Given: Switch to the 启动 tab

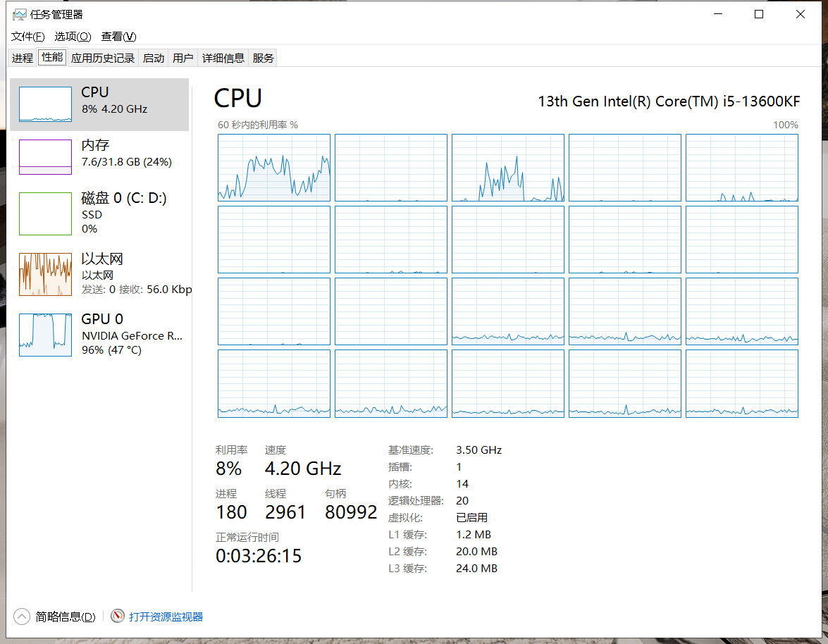Looking at the screenshot, I should tap(154, 58).
